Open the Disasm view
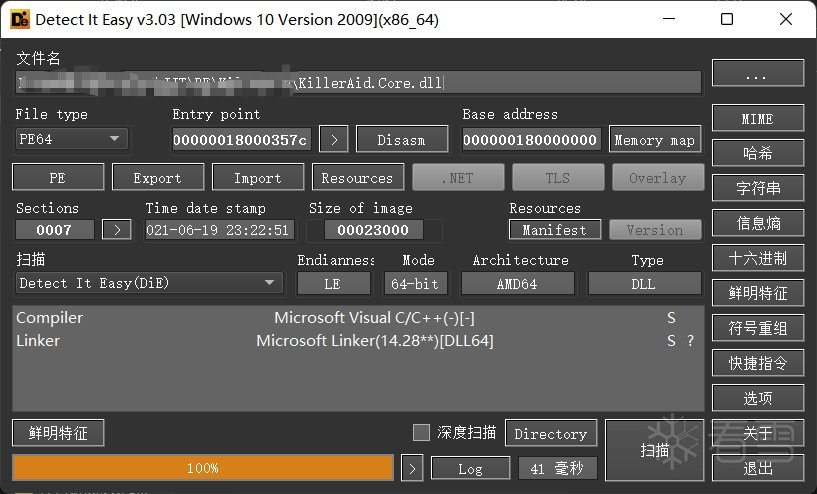The image size is (817, 494). pyautogui.click(x=402, y=140)
